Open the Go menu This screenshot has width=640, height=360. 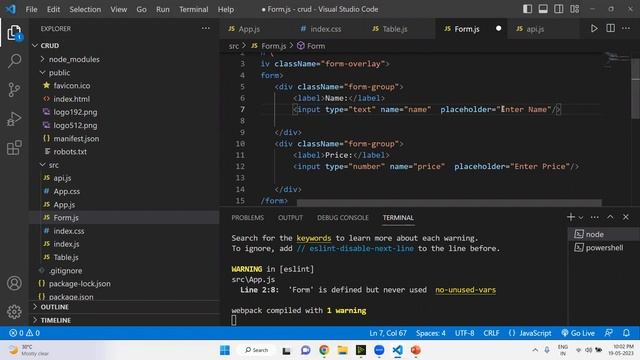tap(141, 9)
